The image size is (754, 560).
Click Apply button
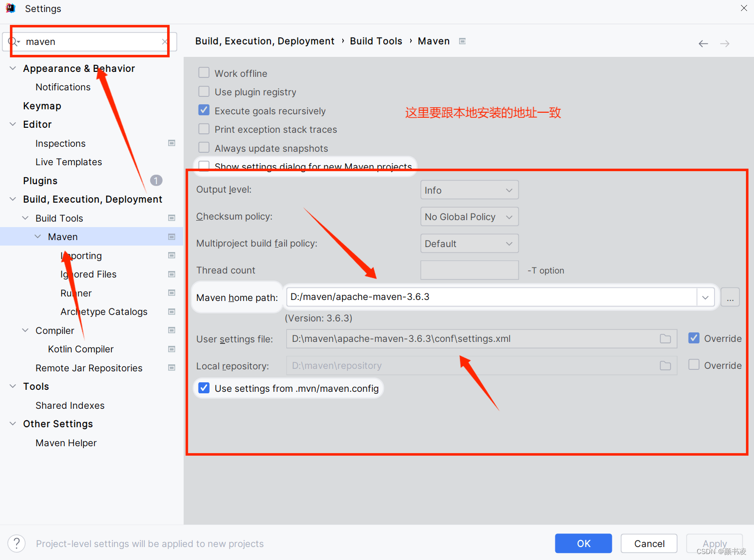point(715,544)
